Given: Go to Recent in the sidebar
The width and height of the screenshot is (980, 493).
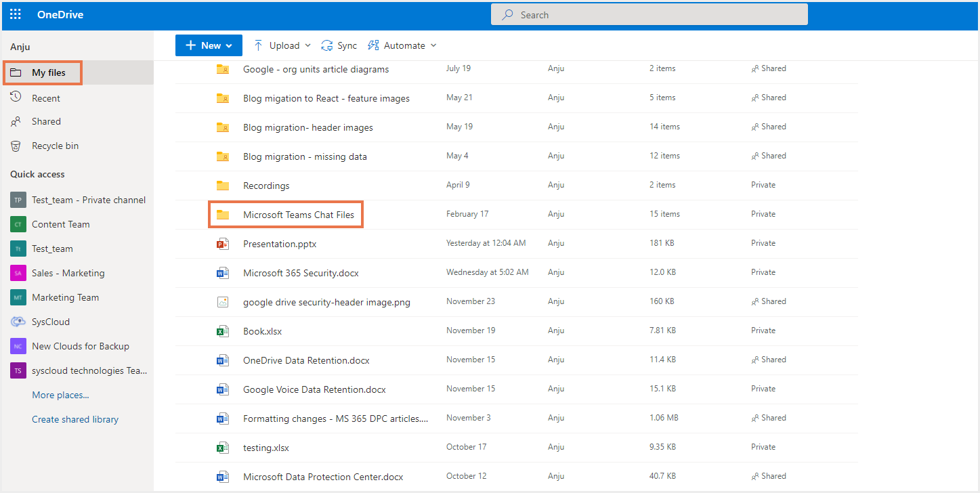Looking at the screenshot, I should (45, 98).
